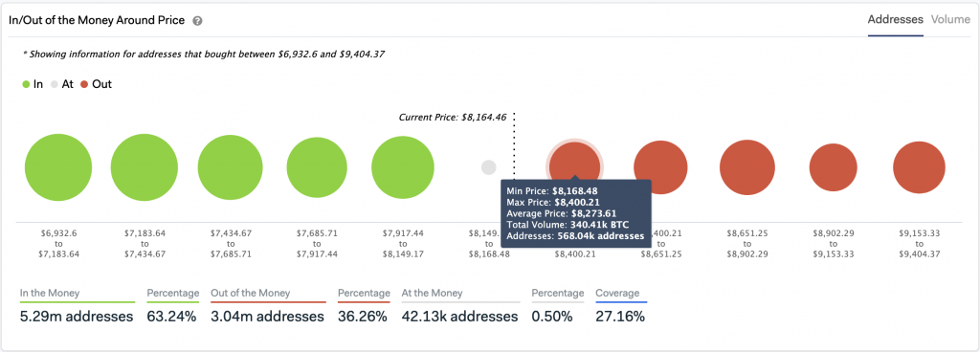980x352 pixels.
Task: Click red bubble for $9,153.33 to $9,404.37
Action: point(919,167)
